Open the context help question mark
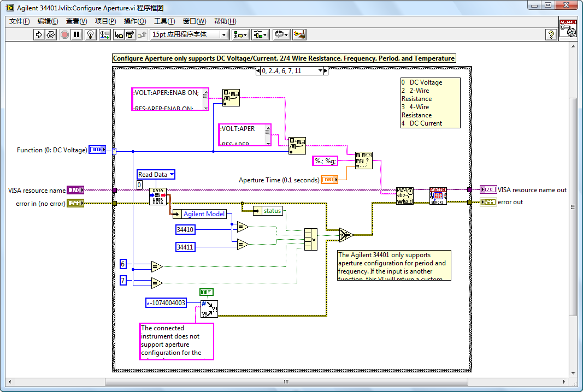Screen dimensions: 583x392 click(x=551, y=34)
